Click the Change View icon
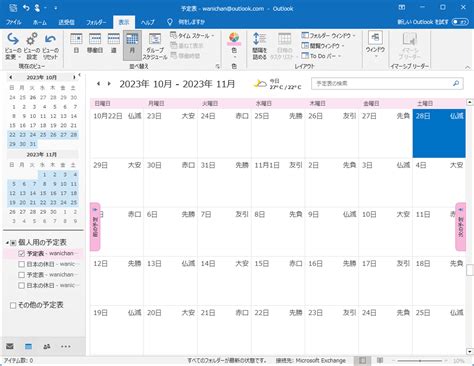The height and width of the screenshot is (366, 474). (x=13, y=46)
